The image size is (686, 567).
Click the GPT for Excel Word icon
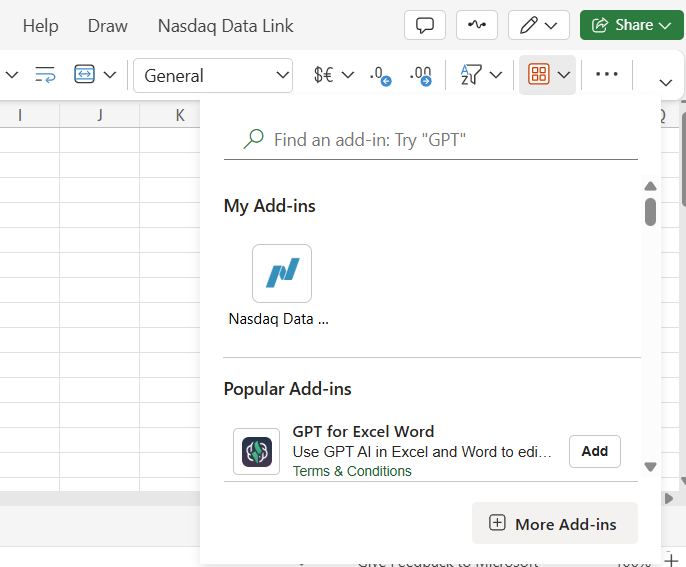256,452
